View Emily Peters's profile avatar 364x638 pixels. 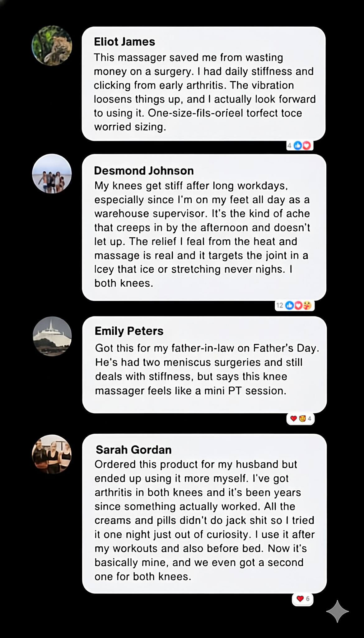point(52,336)
